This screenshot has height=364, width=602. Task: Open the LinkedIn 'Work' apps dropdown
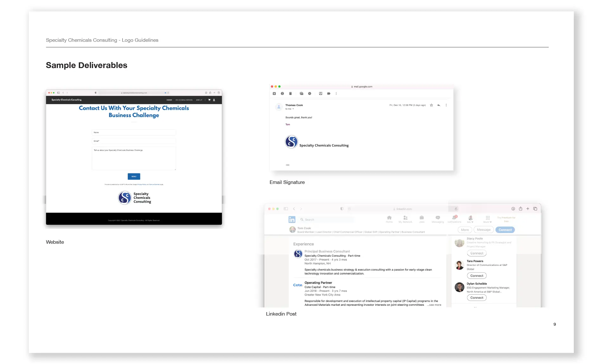488,219
